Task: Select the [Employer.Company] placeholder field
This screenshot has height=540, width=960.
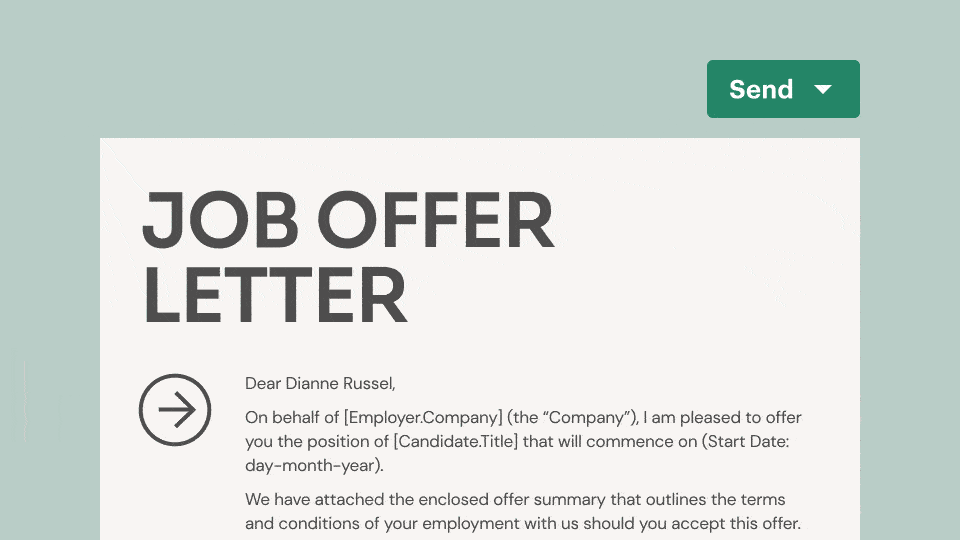Action: click(x=423, y=418)
